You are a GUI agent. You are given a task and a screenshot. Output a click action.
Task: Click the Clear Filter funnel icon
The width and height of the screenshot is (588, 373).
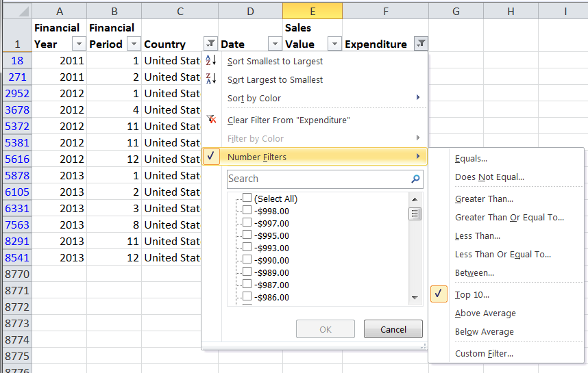tap(211, 120)
